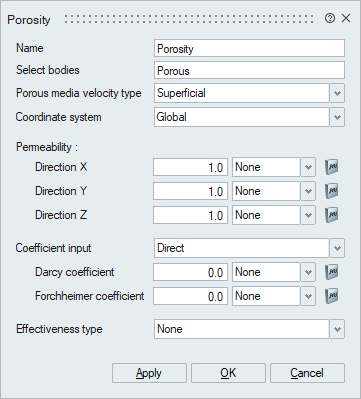The image size is (361, 399).
Task: Open Darcy coefficient unit dropdown
Action: (x=308, y=272)
